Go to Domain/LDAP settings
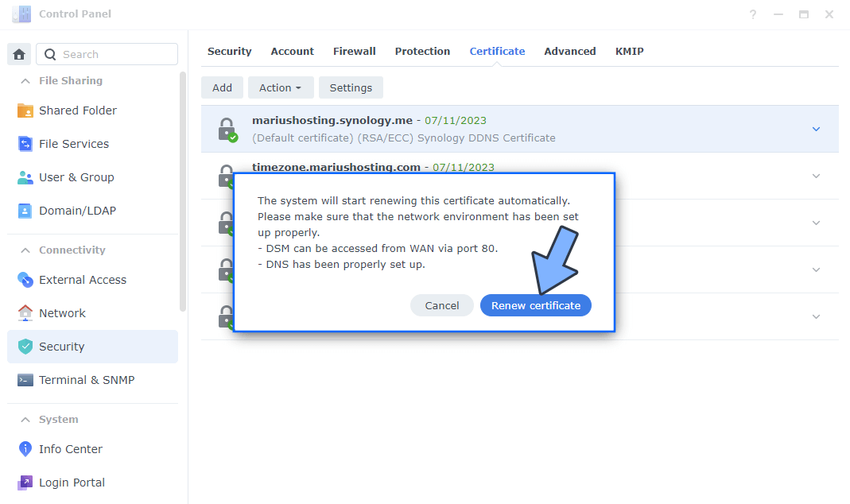Viewport: 850px width, 504px height. (77, 211)
